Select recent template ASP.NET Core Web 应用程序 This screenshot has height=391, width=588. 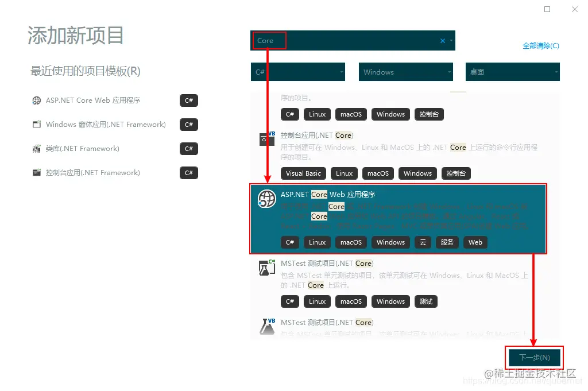tap(93, 100)
